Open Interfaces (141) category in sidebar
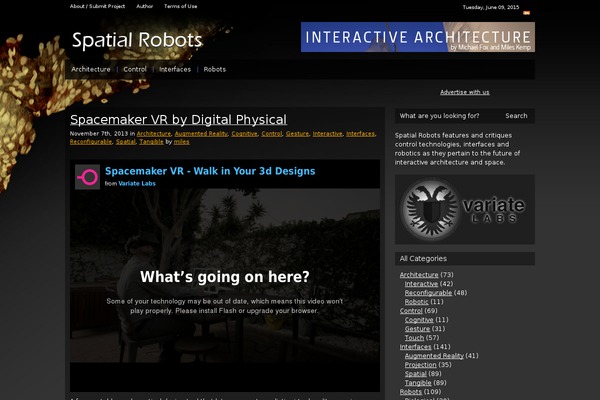600x400 pixels. pyautogui.click(x=416, y=347)
